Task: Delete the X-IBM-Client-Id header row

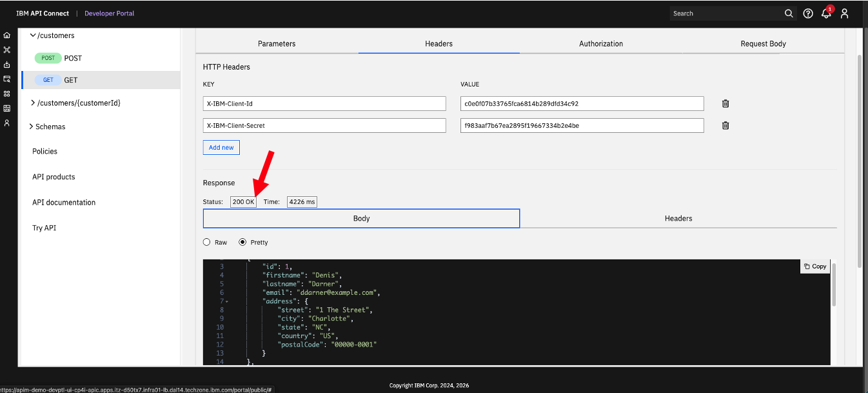Action: 725,103
